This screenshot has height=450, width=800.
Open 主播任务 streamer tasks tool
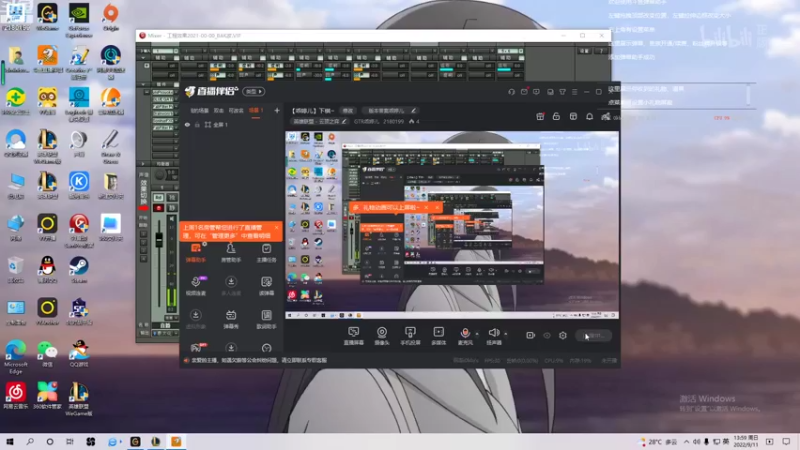click(x=266, y=253)
